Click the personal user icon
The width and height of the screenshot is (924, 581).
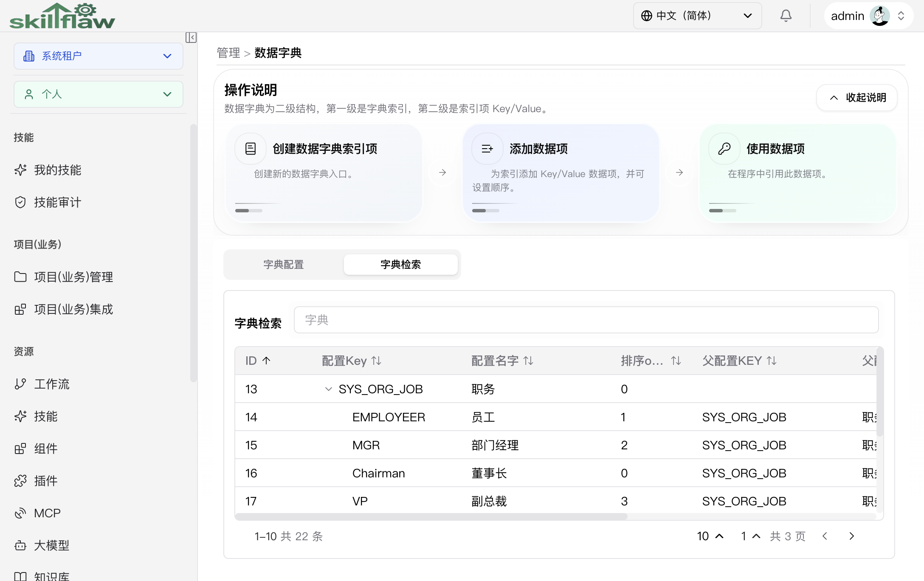pos(29,94)
